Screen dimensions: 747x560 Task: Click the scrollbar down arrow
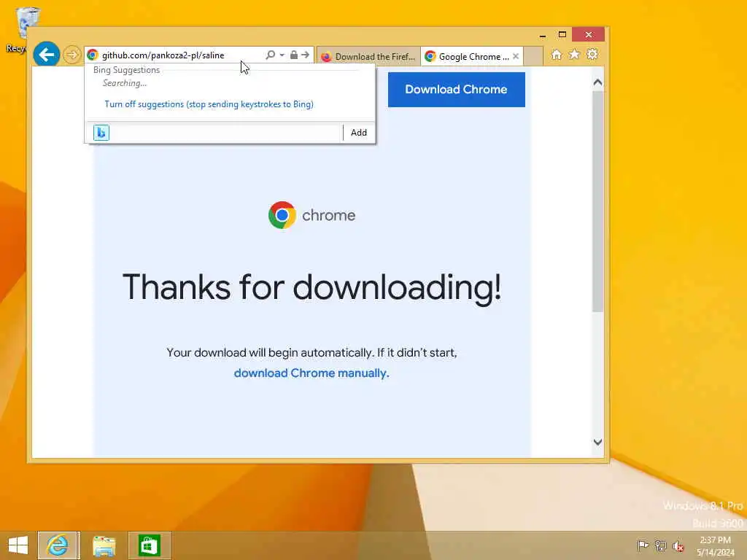[x=598, y=442]
